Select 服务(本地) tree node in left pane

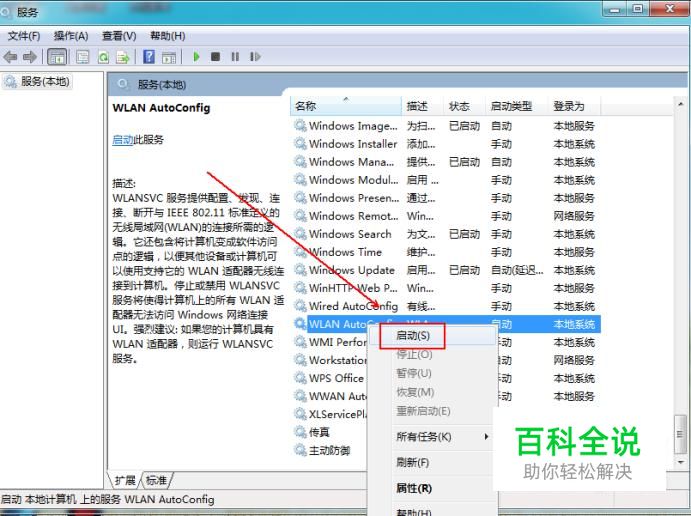click(x=37, y=82)
